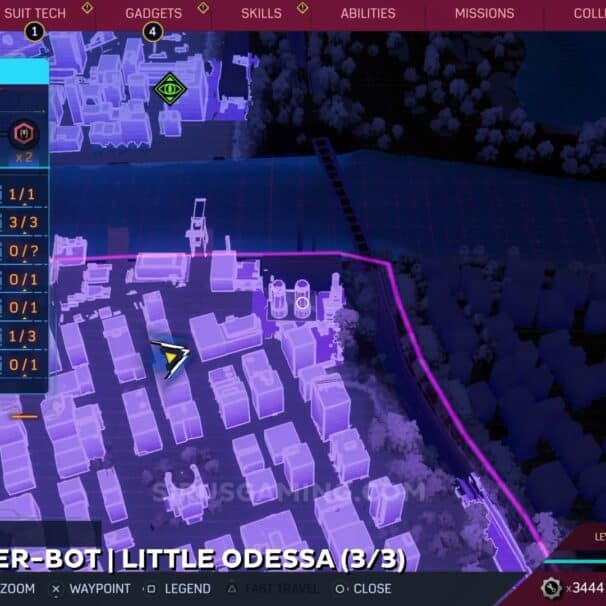Click the white circle map cursor
Screen dimensions: 606x606
[x=302, y=303]
